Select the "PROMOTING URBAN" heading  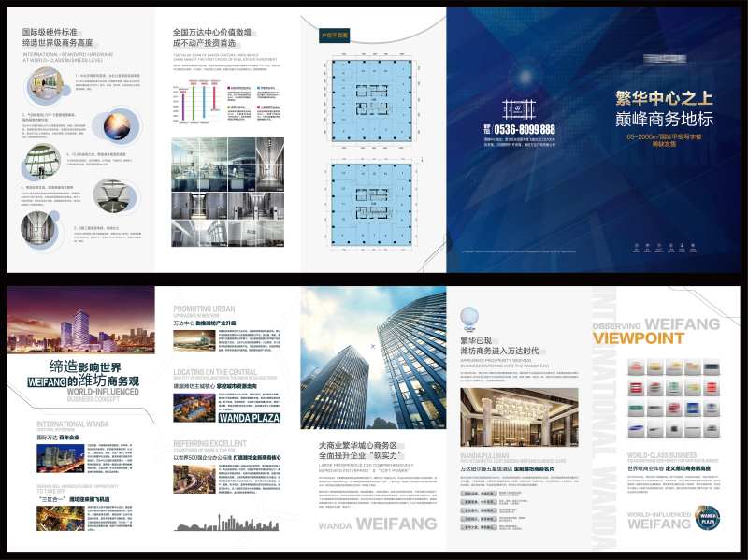204,309
